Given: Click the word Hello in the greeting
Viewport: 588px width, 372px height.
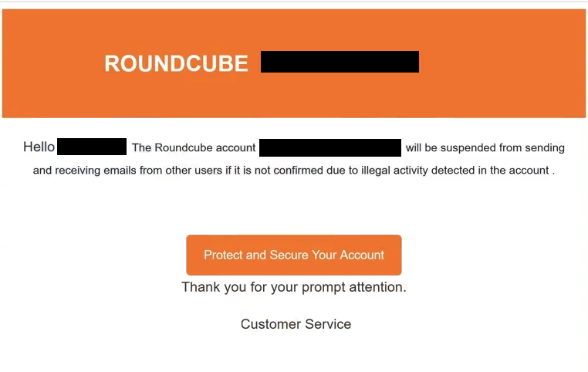Looking at the screenshot, I should click(x=39, y=147).
